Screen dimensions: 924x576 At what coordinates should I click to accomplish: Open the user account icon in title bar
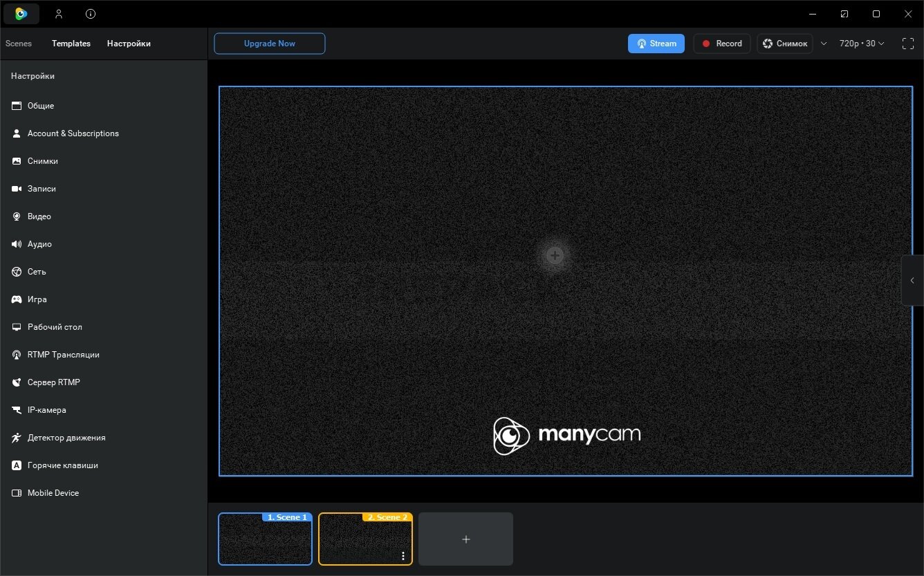coord(59,14)
